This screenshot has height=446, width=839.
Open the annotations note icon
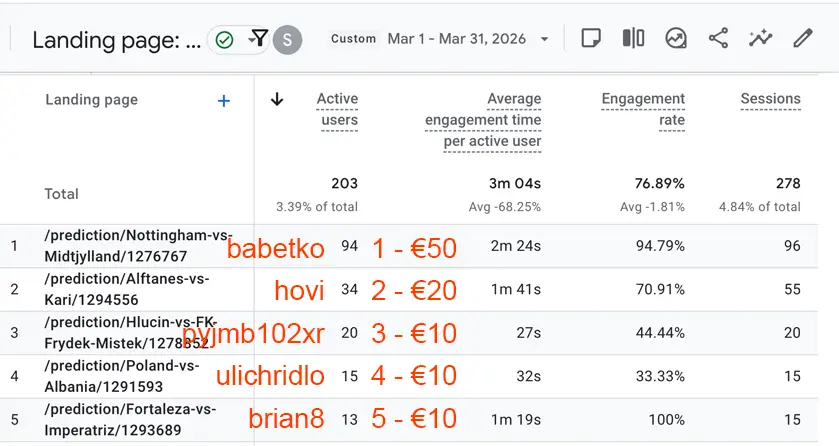(x=591, y=38)
